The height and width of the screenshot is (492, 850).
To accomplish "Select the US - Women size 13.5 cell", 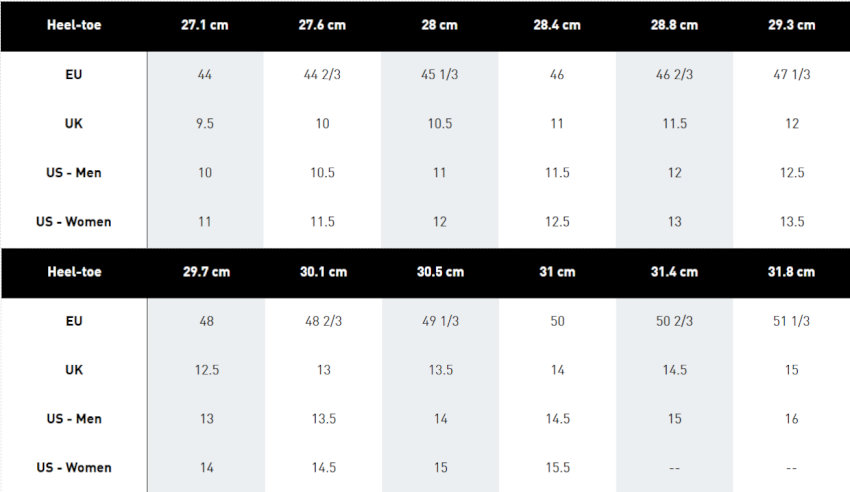I will (791, 222).
